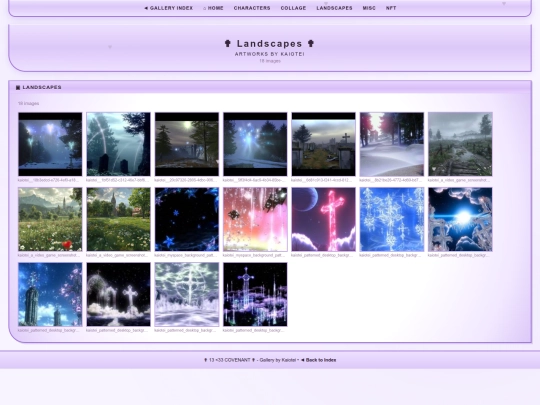Image resolution: width=540 pixels, height=405 pixels.
Task: Open the pink neon cross with moon thumbnail
Action: tap(323, 219)
